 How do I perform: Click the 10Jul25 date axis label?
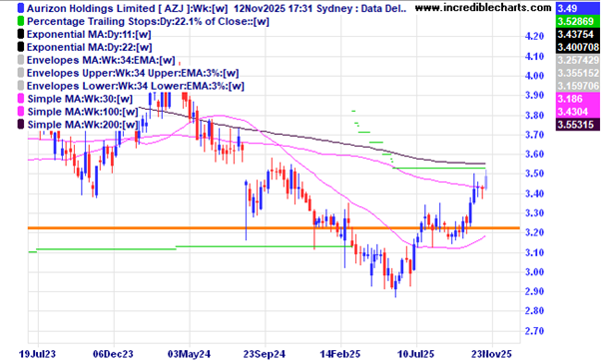point(416,354)
